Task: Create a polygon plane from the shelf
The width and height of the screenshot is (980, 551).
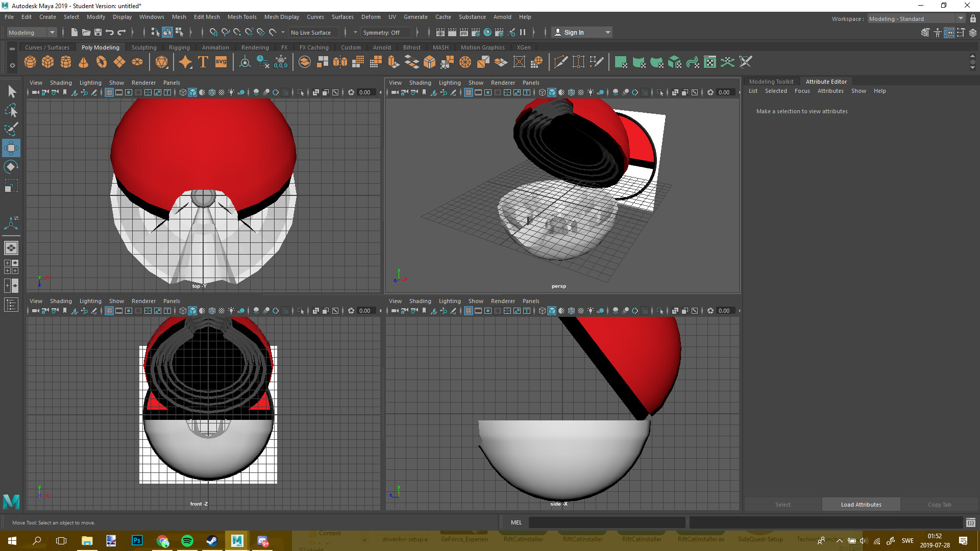Action: click(x=119, y=62)
